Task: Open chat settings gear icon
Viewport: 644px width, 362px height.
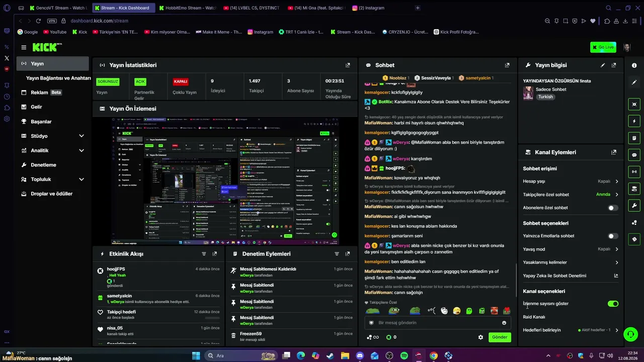Action: 480,337
